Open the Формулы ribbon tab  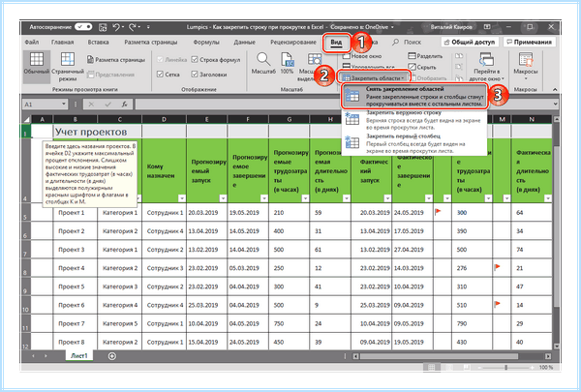(x=206, y=42)
